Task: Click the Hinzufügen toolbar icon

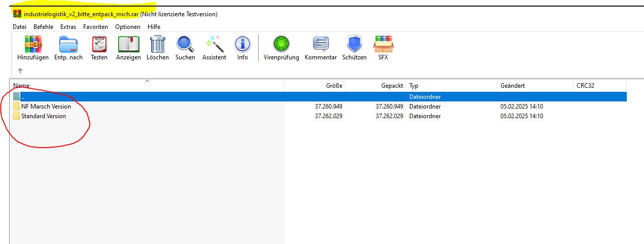Action: coord(33,44)
